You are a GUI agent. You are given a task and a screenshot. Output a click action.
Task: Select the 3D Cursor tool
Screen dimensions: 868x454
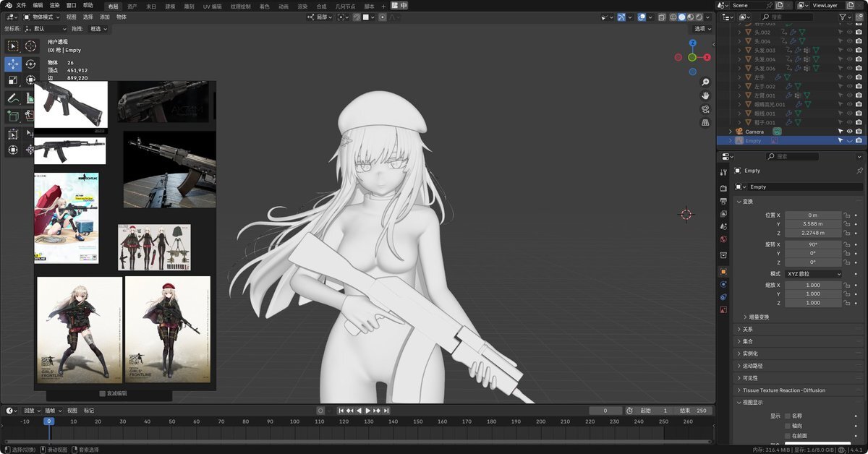[30, 46]
